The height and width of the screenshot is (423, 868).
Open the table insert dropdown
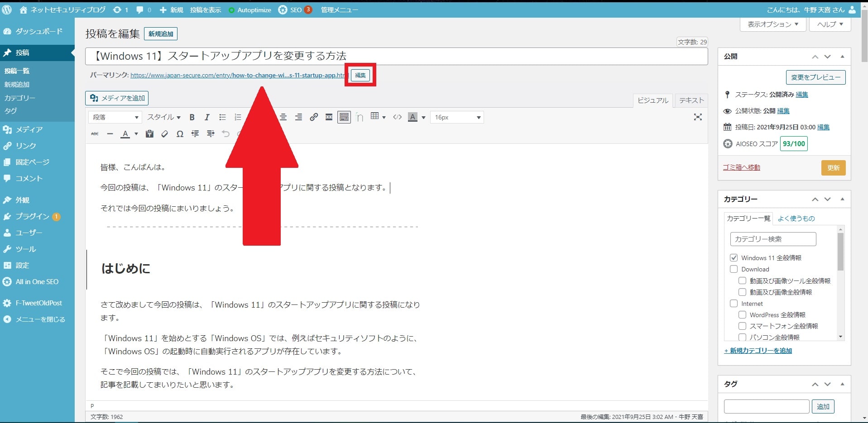click(x=378, y=117)
